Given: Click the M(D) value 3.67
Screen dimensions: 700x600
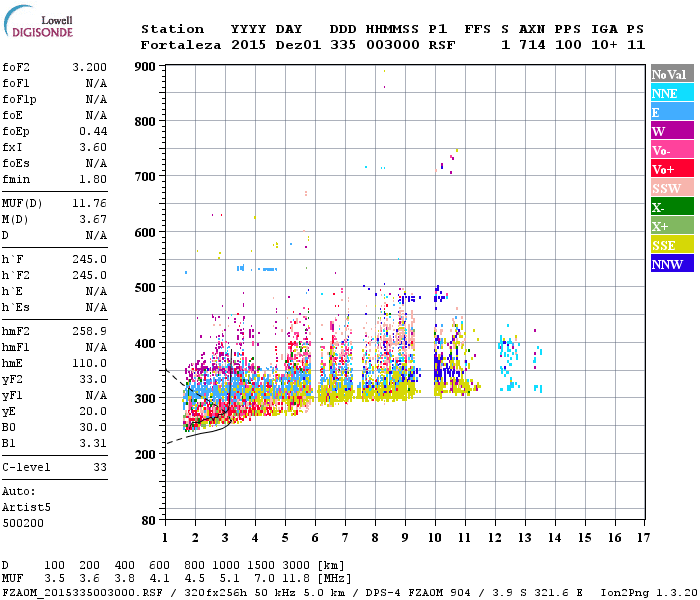Looking at the screenshot, I should [93, 220].
